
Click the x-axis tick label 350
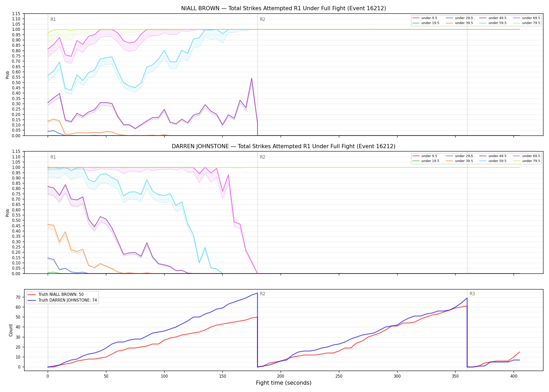coord(455,376)
